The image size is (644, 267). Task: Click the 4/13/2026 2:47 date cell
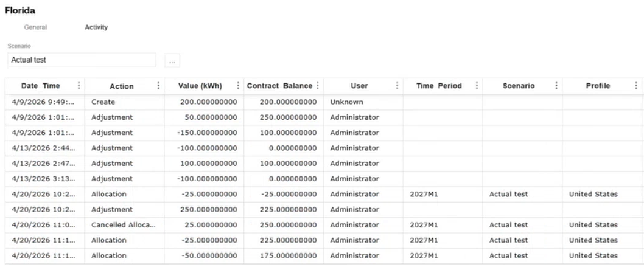click(x=45, y=163)
